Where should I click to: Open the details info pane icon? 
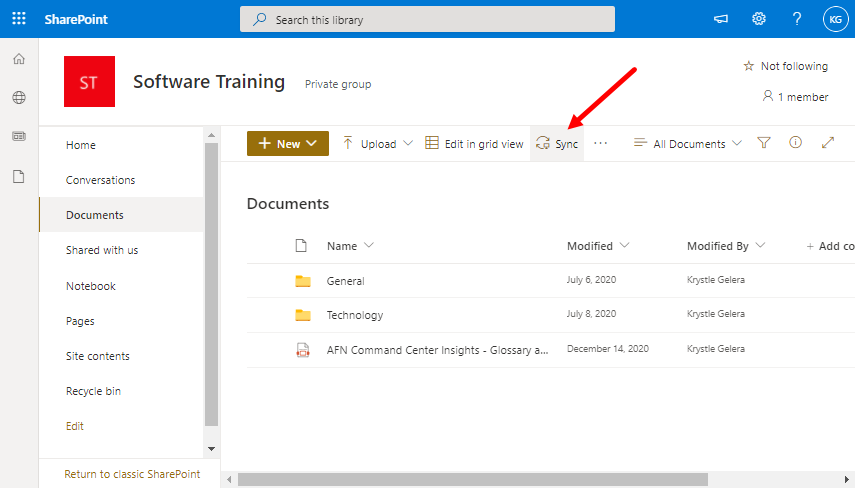[796, 143]
